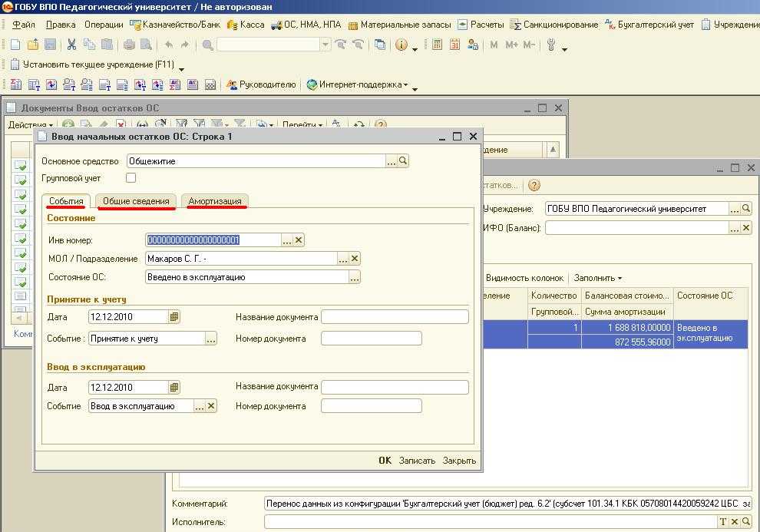The image size is (760, 532).
Task: Open the Calendar toolbar icon
Action: [454, 45]
